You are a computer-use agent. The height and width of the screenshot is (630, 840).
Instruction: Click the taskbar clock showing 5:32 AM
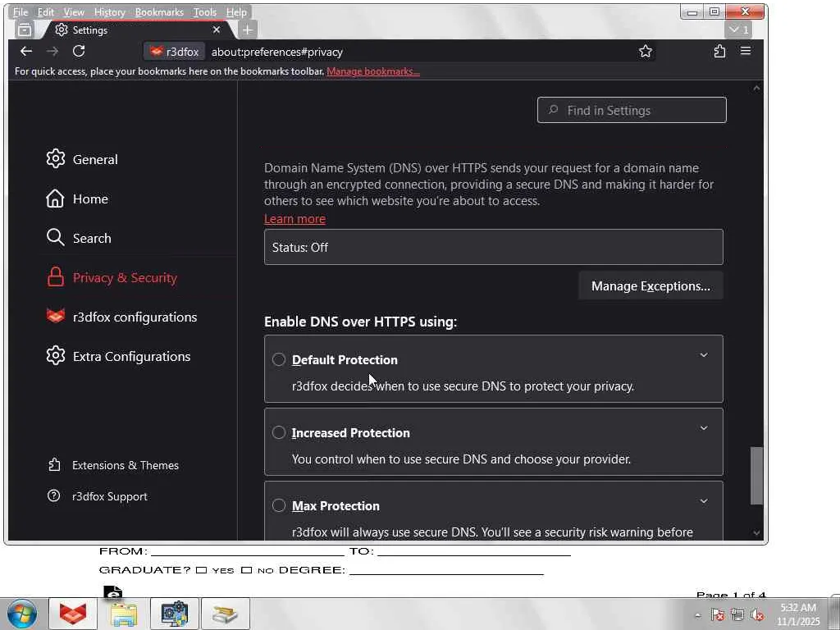[798, 614]
